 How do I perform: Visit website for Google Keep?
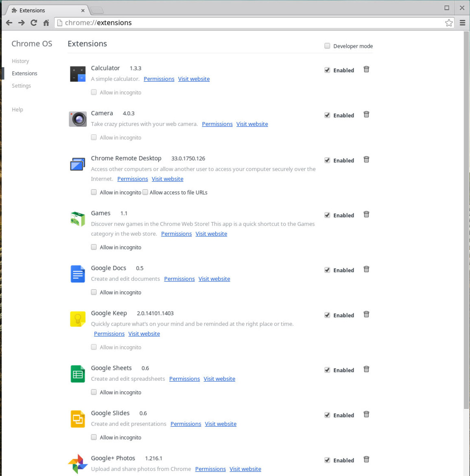(x=144, y=334)
